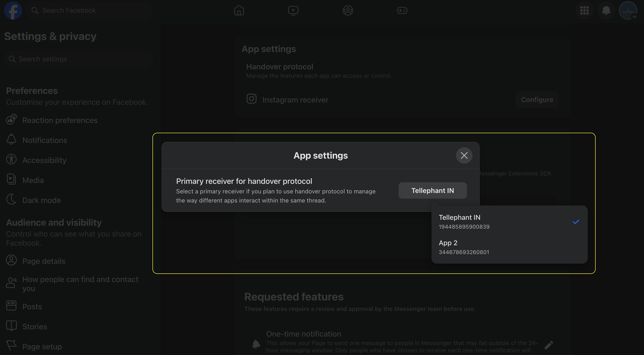Click the Instagram receiver Configure button
Image resolution: width=644 pixels, height=355 pixels.
(537, 100)
